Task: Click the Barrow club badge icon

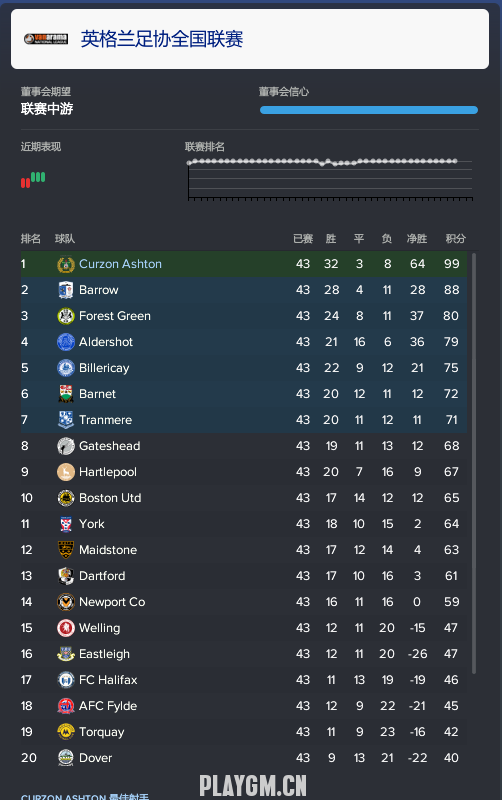Action: [x=66, y=290]
